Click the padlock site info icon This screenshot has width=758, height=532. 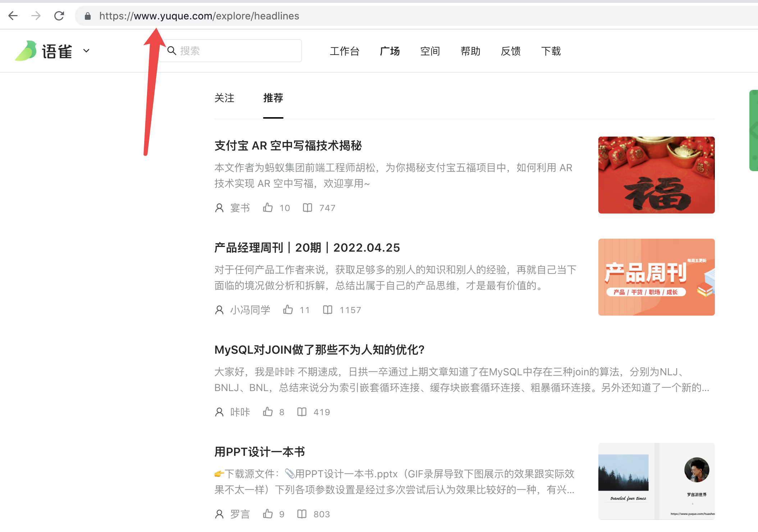pyautogui.click(x=87, y=16)
